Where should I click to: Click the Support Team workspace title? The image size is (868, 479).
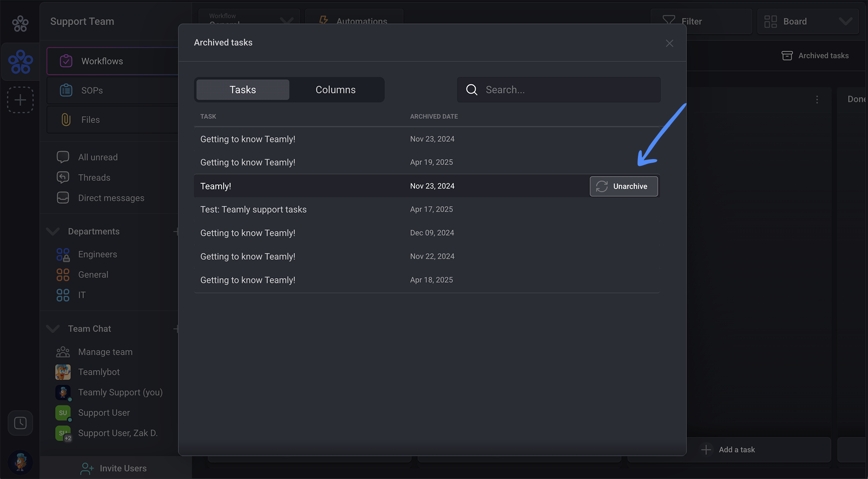[82, 21]
